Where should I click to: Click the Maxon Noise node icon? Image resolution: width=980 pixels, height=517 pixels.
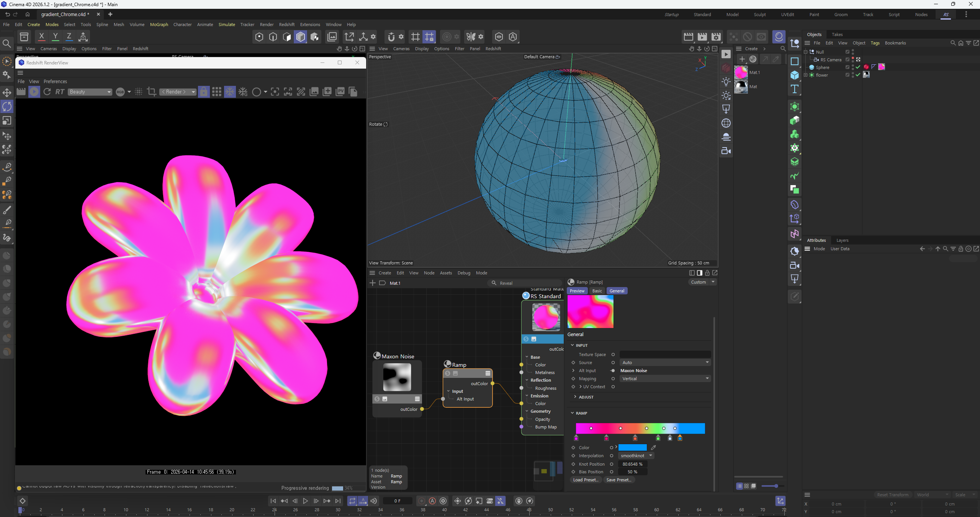coord(377,356)
